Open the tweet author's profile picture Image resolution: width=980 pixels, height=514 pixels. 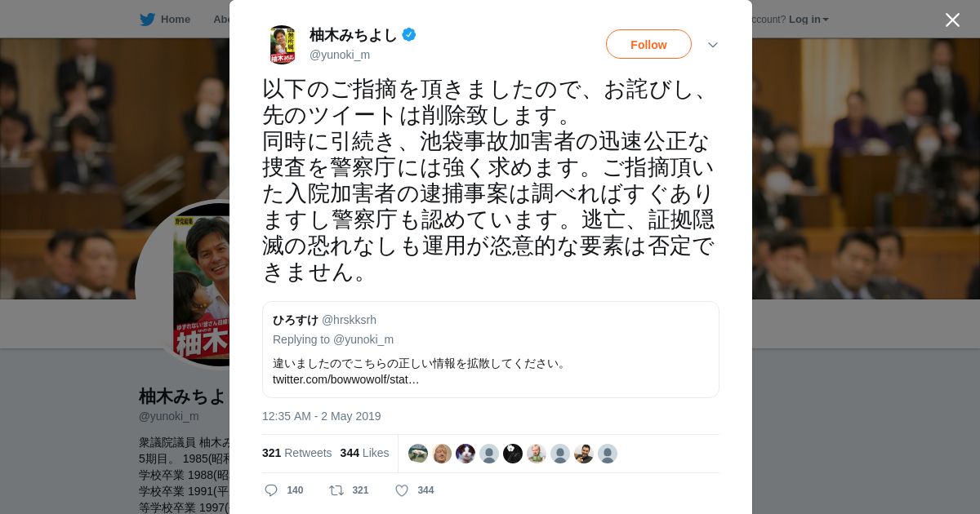click(283, 44)
